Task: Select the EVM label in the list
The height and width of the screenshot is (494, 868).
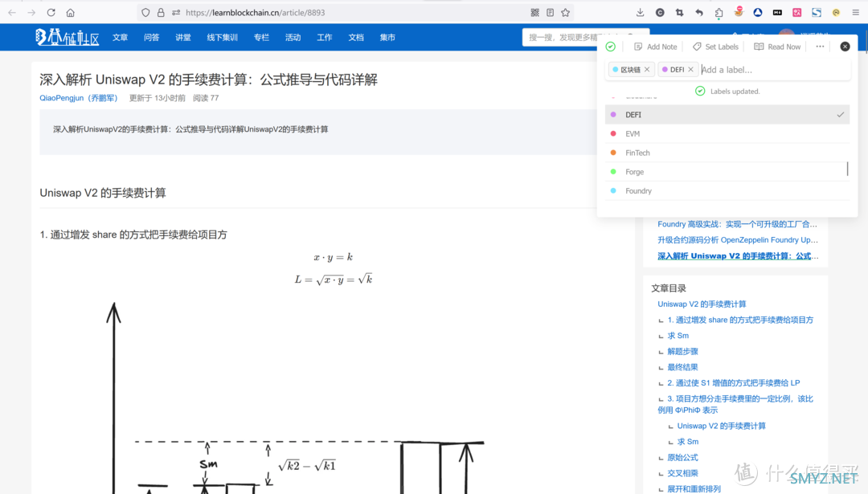Action: click(727, 134)
